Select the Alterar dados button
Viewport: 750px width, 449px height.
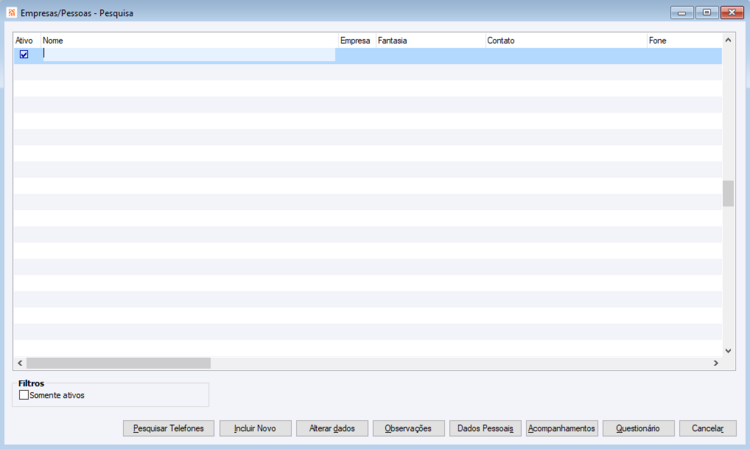click(332, 428)
